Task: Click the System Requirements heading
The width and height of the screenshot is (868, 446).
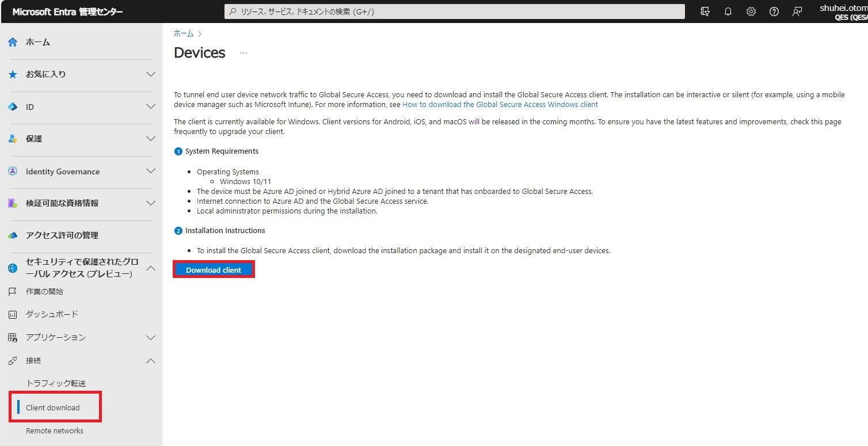Action: click(x=222, y=151)
